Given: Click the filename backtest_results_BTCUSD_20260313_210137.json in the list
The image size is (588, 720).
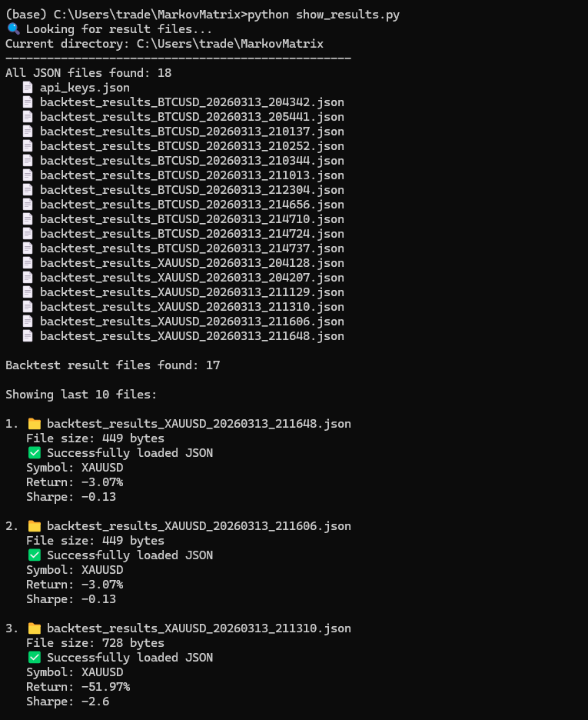Looking at the screenshot, I should coord(191,132).
